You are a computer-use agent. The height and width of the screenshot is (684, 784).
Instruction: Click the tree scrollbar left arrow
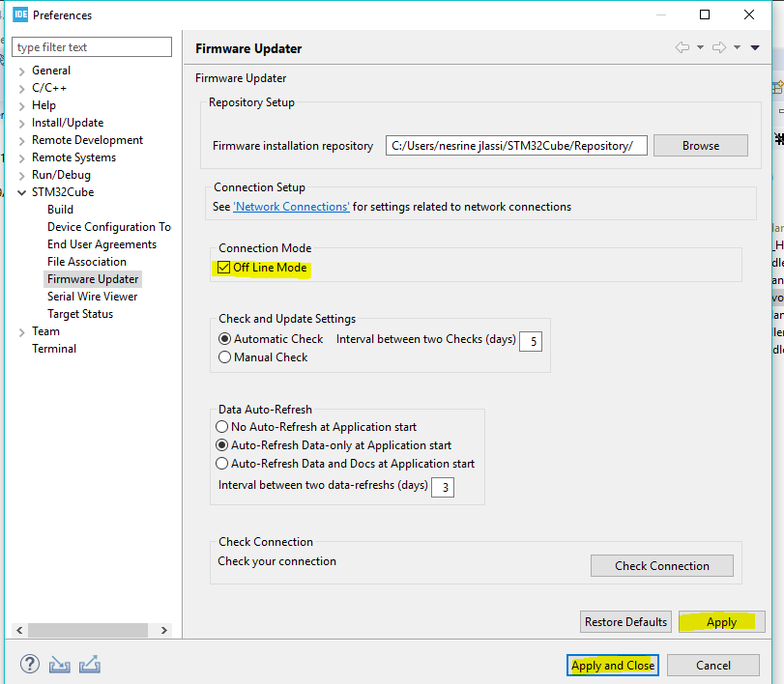(x=19, y=630)
